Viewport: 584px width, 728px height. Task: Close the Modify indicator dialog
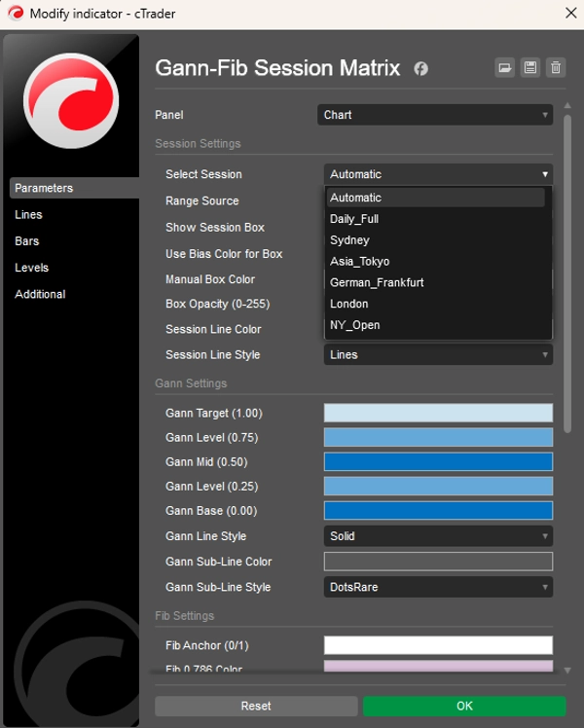pyautogui.click(x=569, y=14)
